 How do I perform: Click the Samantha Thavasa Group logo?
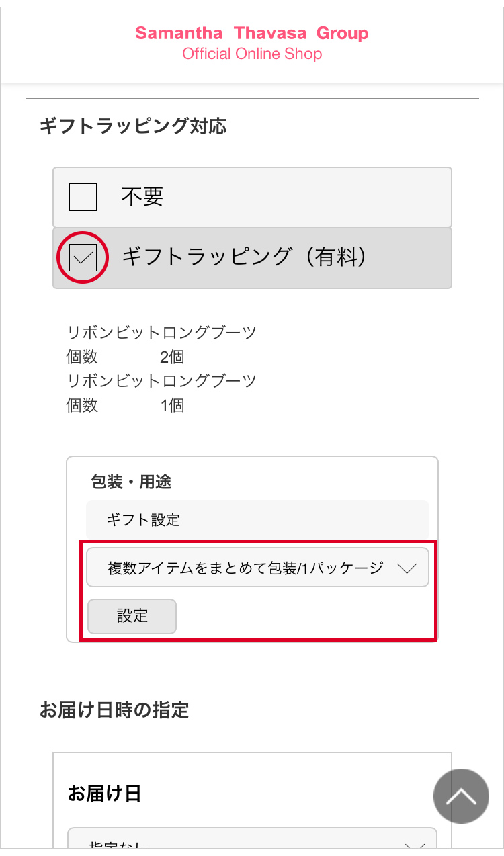(x=251, y=33)
